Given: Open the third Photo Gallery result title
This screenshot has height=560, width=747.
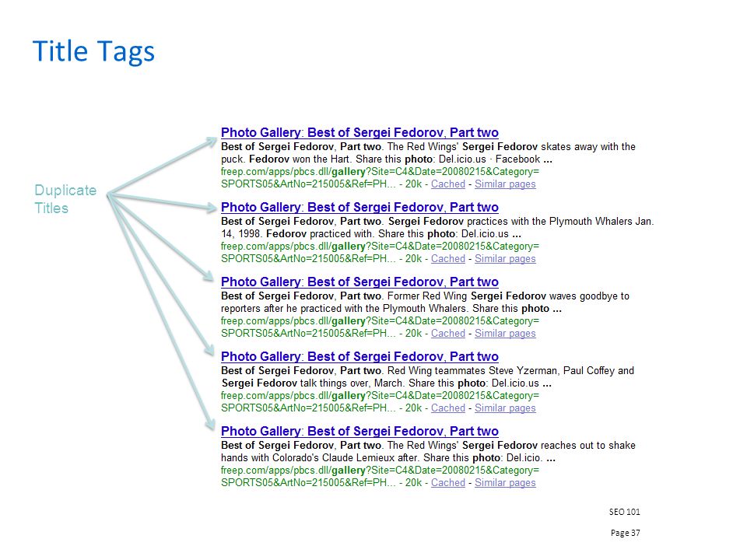Looking at the screenshot, I should (x=359, y=282).
